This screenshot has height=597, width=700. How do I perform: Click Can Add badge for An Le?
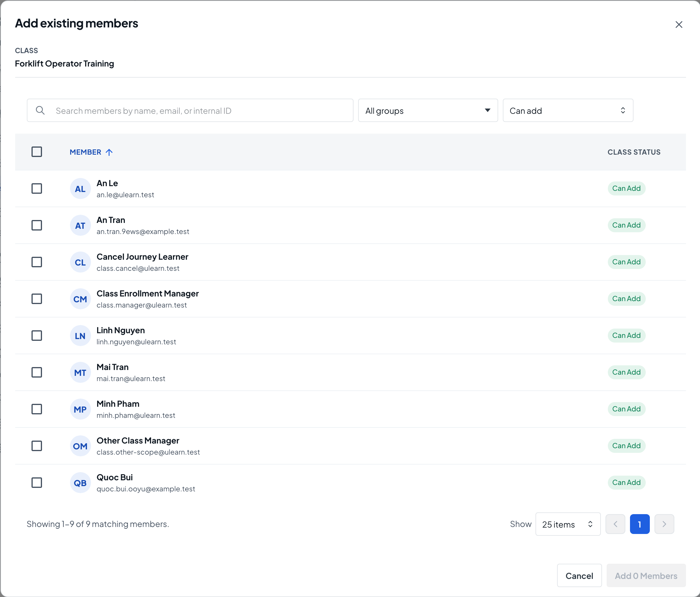(x=626, y=188)
